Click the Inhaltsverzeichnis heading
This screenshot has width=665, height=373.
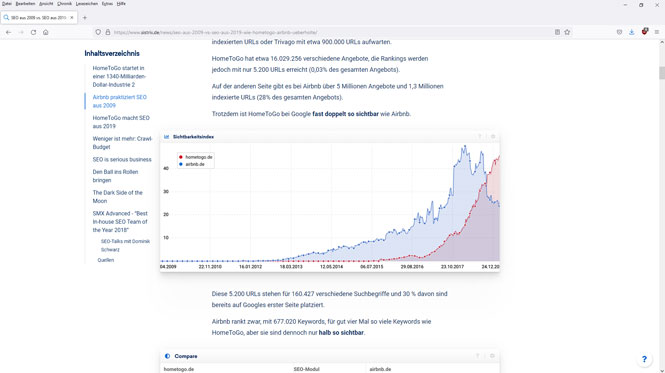112,53
